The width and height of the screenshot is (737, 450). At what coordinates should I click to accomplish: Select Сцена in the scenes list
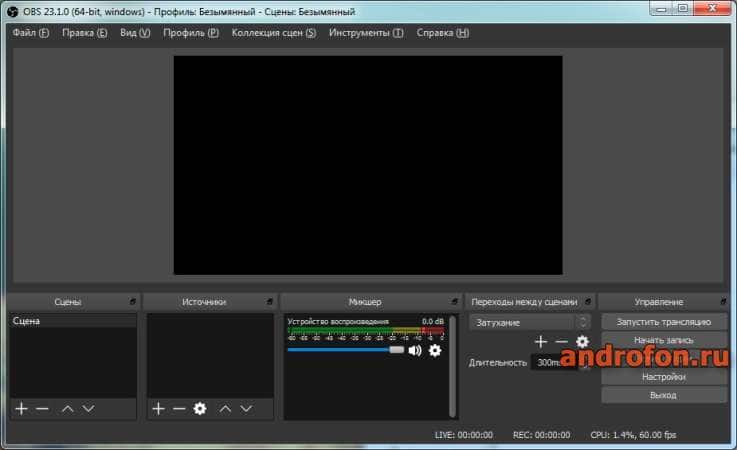[73, 321]
